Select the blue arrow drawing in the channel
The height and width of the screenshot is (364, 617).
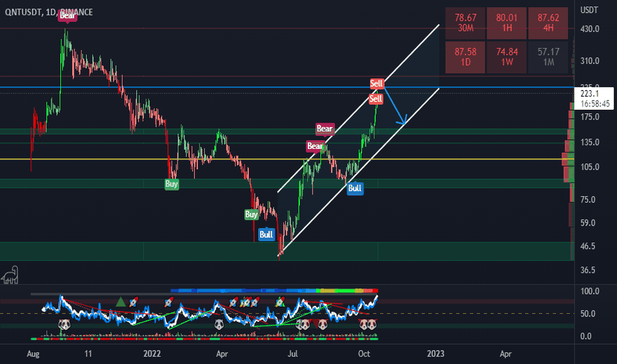click(395, 105)
